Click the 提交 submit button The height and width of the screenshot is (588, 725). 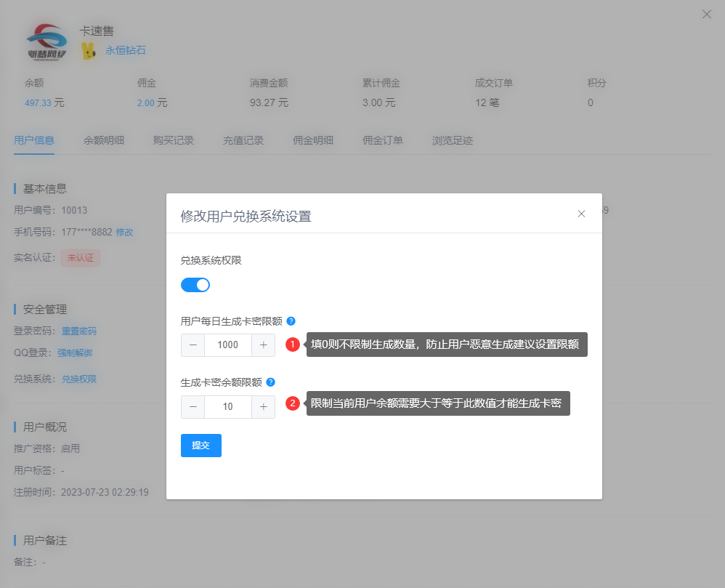pyautogui.click(x=201, y=445)
